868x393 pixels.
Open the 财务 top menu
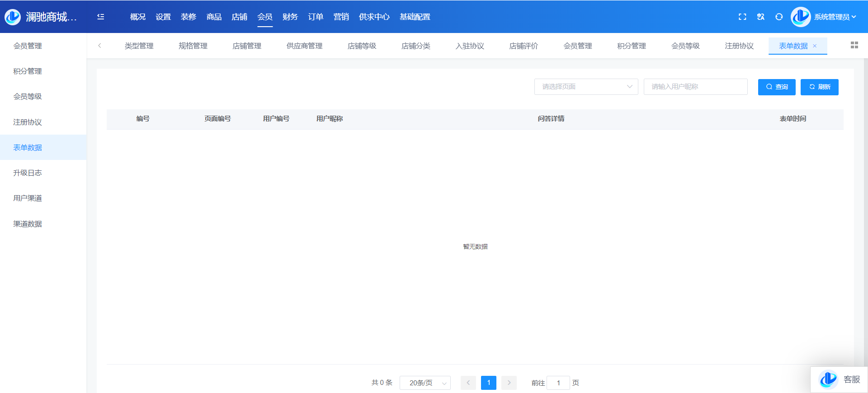[290, 17]
